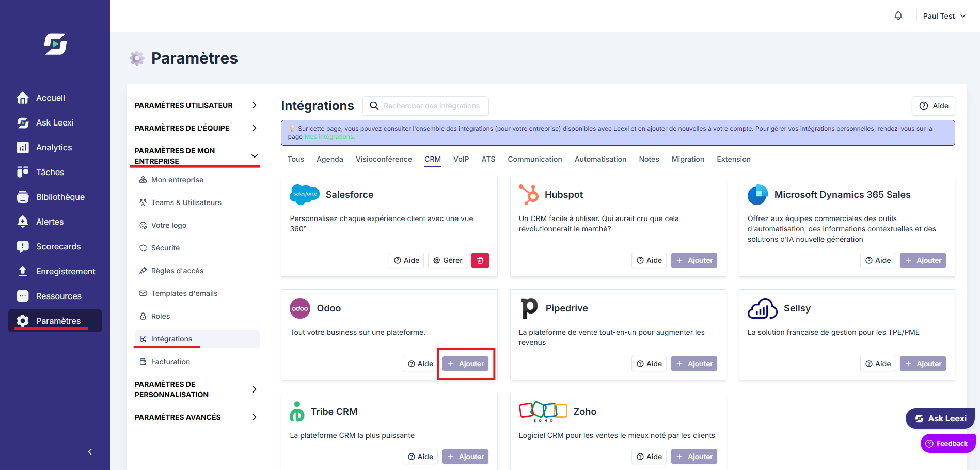Open Enregistrement in the sidebar
The image size is (980, 470).
pyautogui.click(x=56, y=271)
